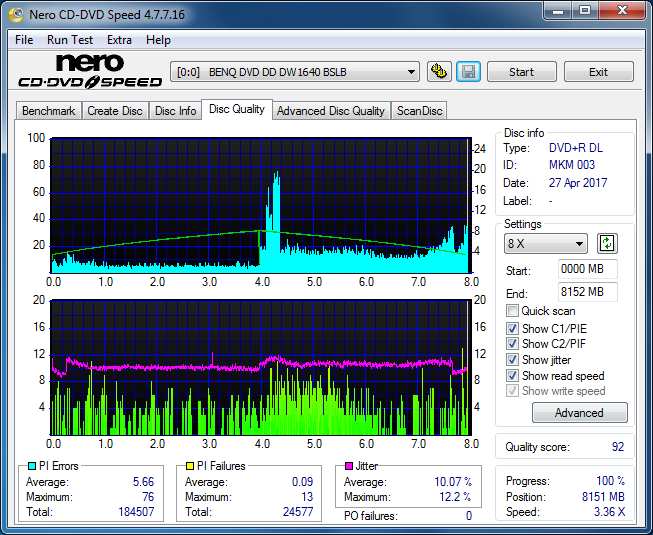Click the Start position field 0000 MB

tap(588, 269)
